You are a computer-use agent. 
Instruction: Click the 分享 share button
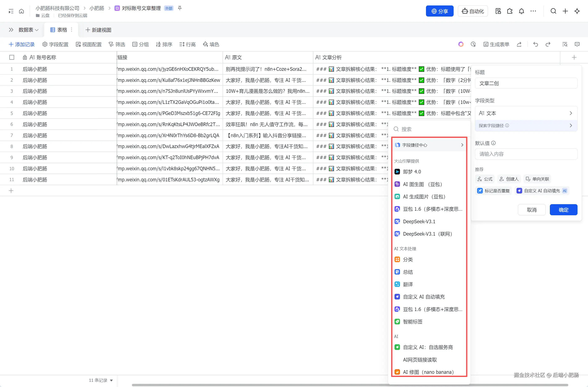tap(440, 11)
